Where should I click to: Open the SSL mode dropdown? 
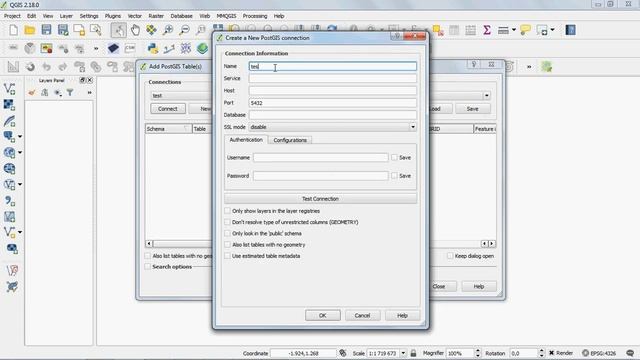(x=413, y=127)
